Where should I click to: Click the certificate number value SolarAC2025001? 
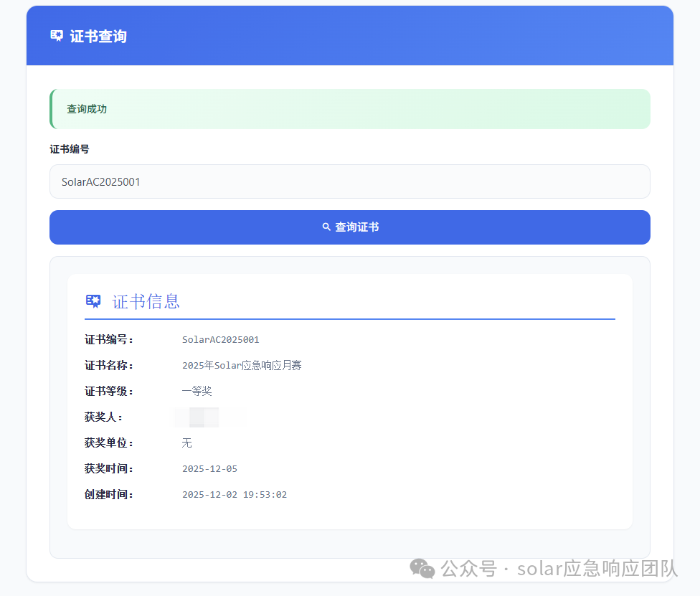[220, 340]
